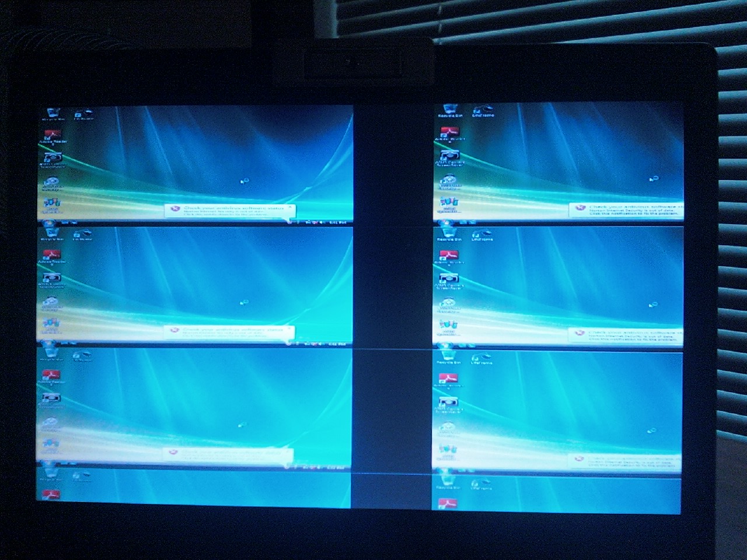Launch LifeFrame in the top-right desktop copy
Image resolution: width=747 pixels, height=560 pixels.
[483, 111]
